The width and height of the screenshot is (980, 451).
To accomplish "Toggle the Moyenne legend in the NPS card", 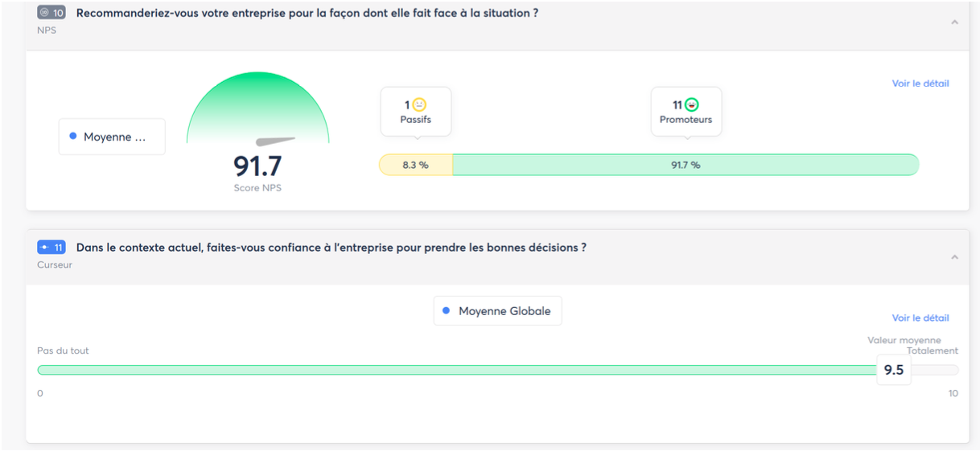I will pos(112,137).
